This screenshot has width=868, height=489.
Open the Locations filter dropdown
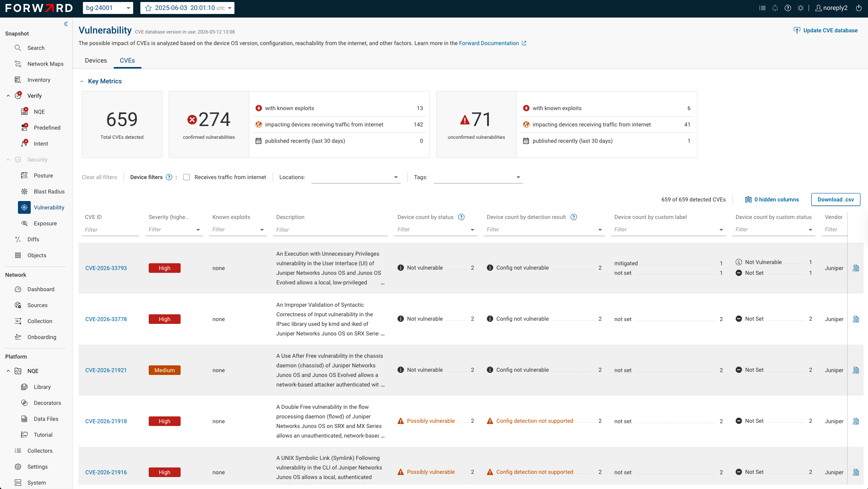point(356,177)
